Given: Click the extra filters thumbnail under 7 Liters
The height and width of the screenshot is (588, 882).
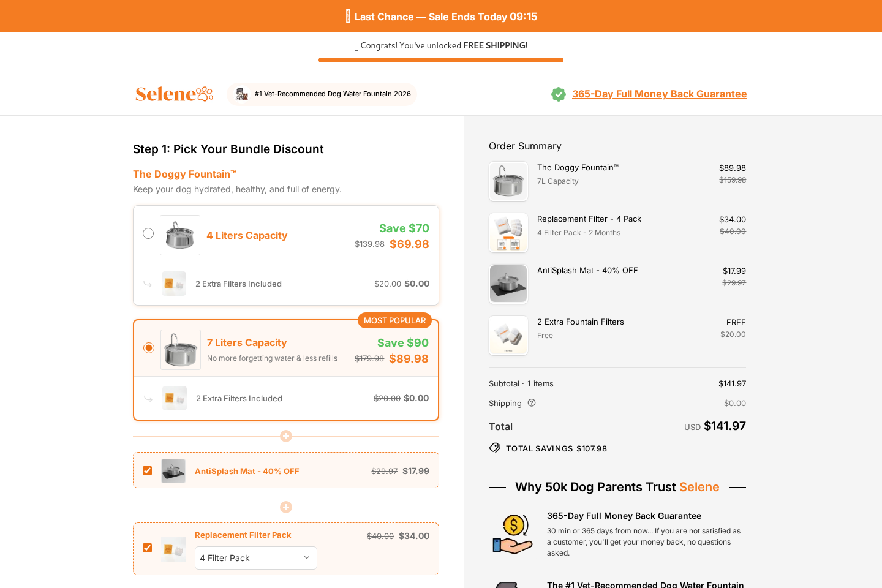Looking at the screenshot, I should (175, 398).
